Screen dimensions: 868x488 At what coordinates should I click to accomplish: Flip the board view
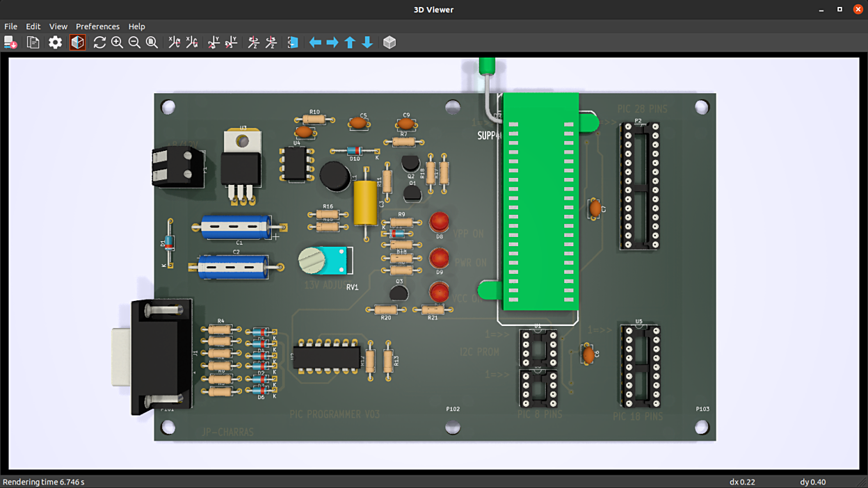(x=293, y=42)
